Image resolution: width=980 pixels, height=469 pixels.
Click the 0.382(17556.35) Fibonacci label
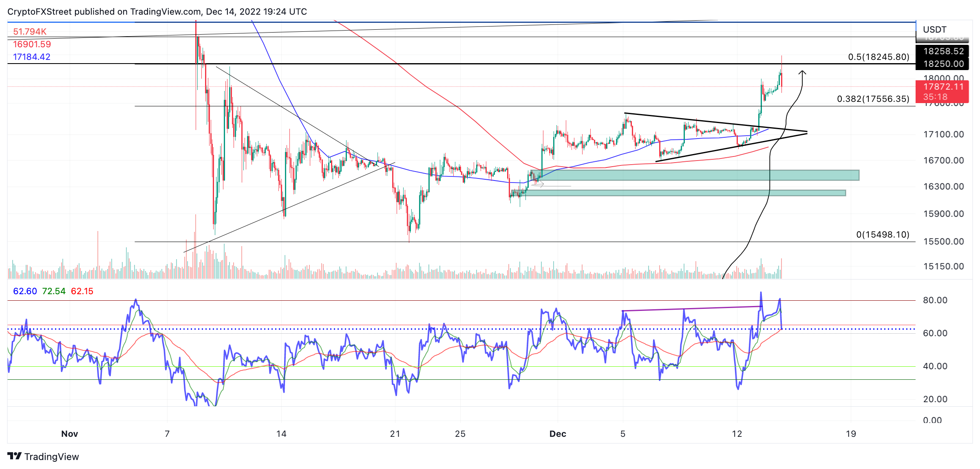coord(873,99)
